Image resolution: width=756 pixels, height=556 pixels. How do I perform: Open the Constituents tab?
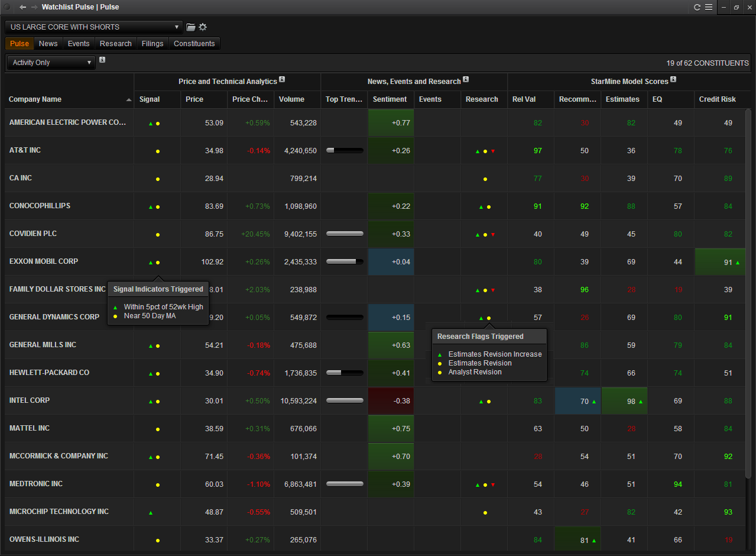tap(194, 44)
